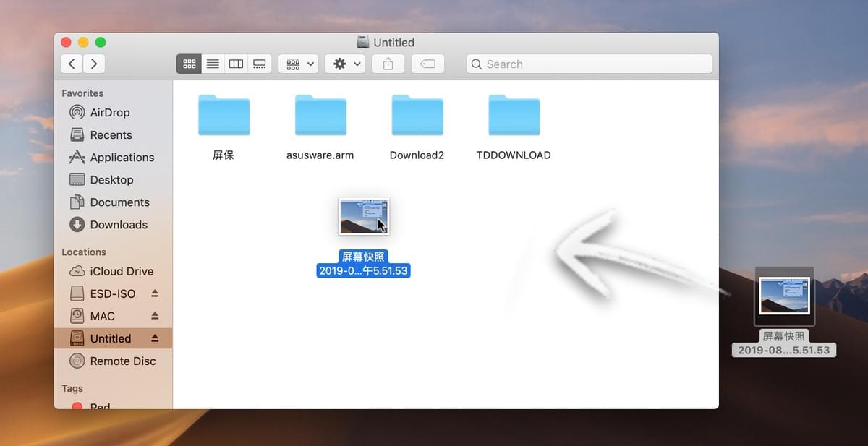The width and height of the screenshot is (868, 446).
Task: Click the Share toolbar button
Action: 388,64
